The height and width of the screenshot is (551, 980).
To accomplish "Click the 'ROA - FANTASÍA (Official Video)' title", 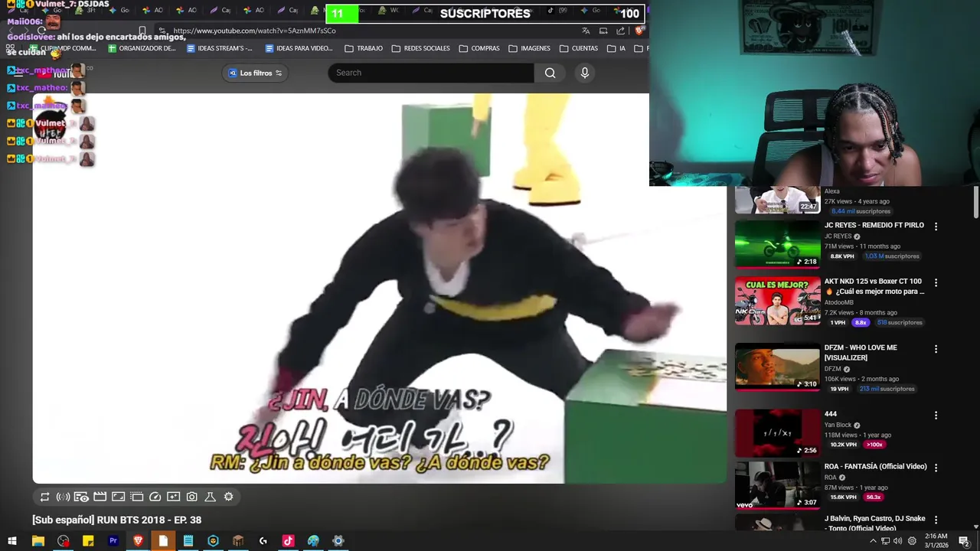I will (x=876, y=466).
